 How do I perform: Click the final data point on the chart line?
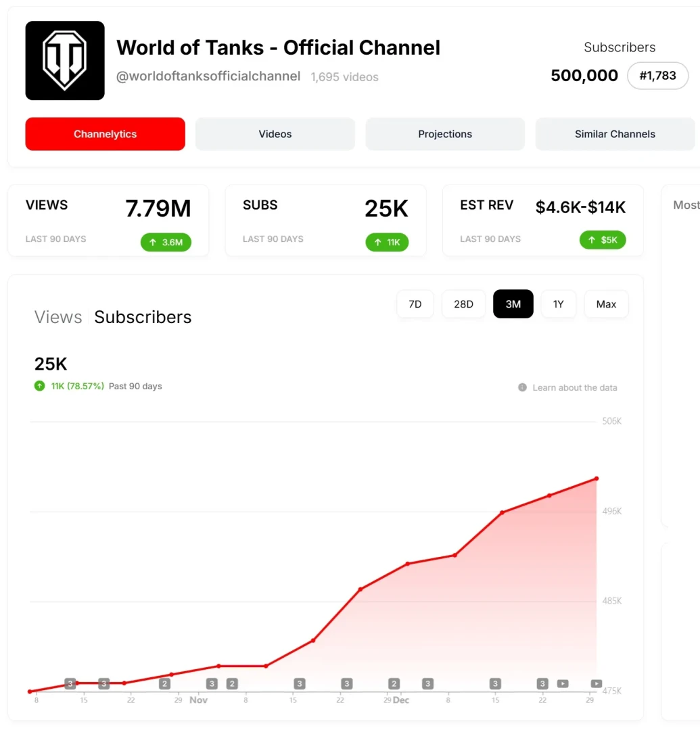pos(596,479)
